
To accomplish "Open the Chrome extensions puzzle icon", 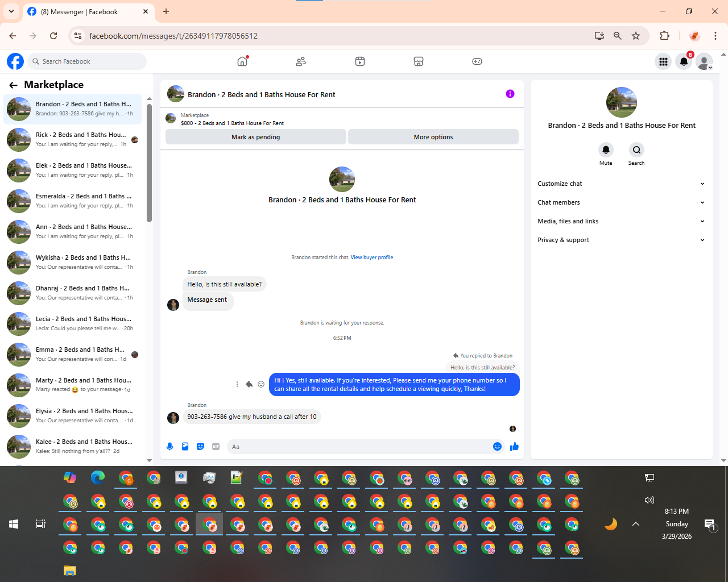I will coord(664,36).
